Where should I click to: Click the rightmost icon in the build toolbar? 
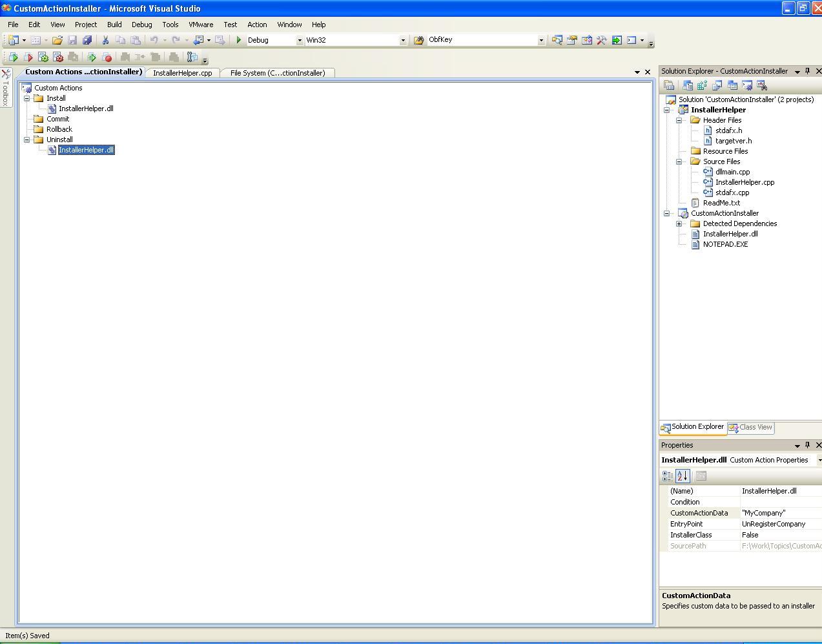(192, 57)
